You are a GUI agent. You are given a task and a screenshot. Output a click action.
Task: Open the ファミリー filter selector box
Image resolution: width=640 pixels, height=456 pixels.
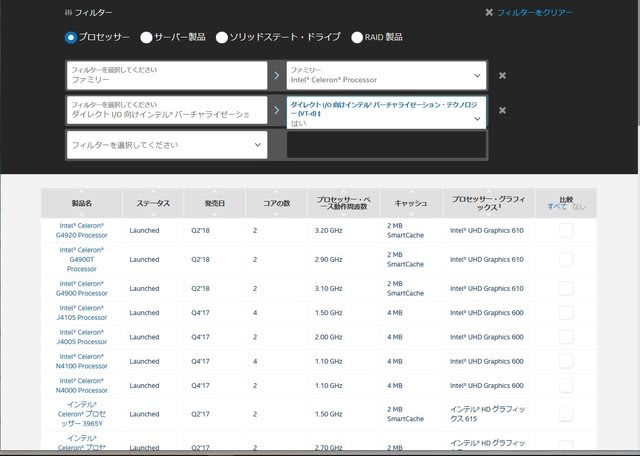click(x=167, y=76)
